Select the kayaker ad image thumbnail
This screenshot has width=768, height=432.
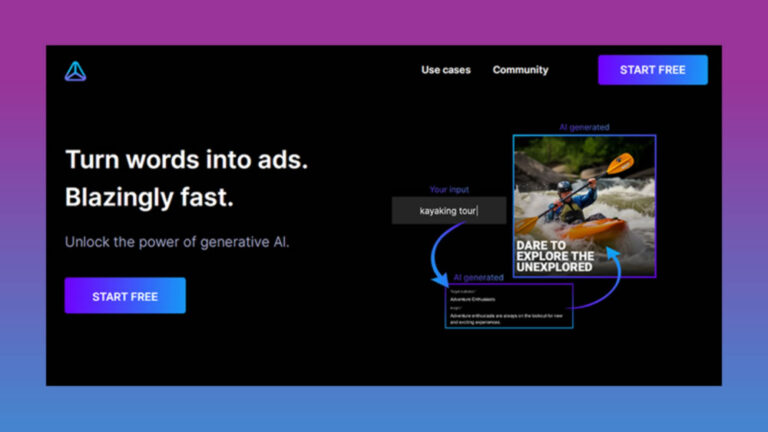(584, 206)
